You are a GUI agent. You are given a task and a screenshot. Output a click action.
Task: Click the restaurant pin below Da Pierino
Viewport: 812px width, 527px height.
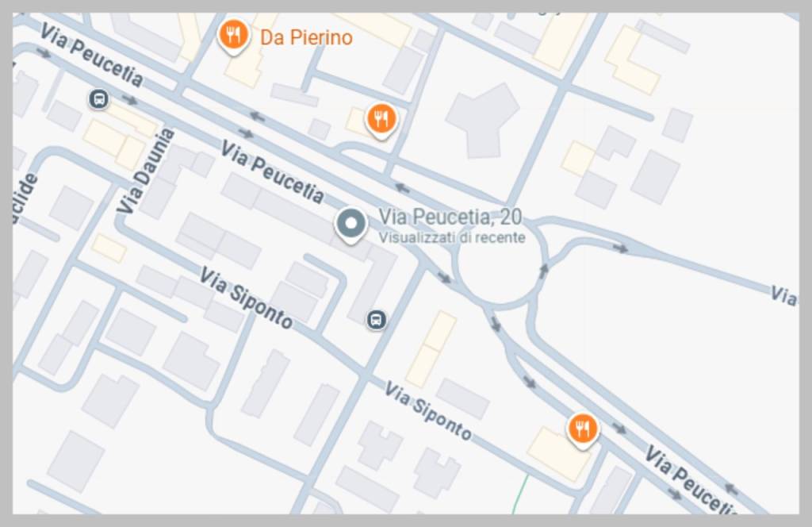point(381,120)
